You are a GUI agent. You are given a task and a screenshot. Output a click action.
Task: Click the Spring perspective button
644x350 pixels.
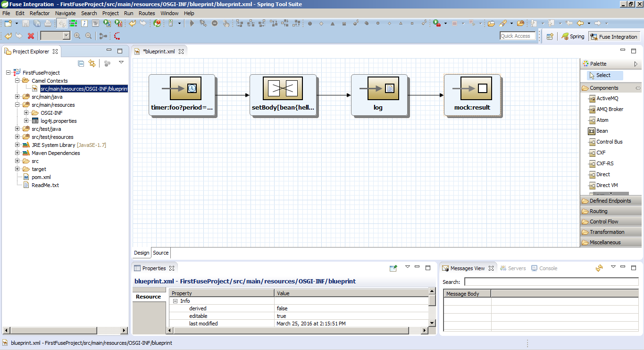[x=572, y=36]
